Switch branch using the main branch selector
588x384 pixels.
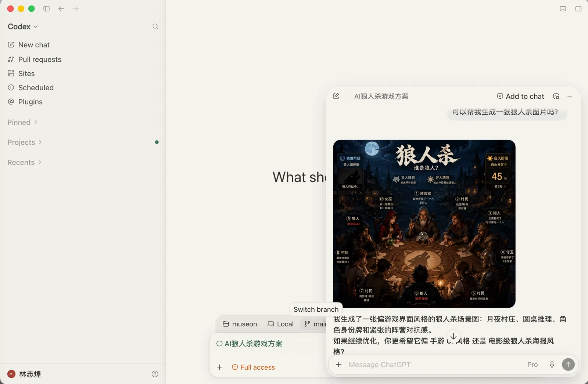pyautogui.click(x=315, y=324)
